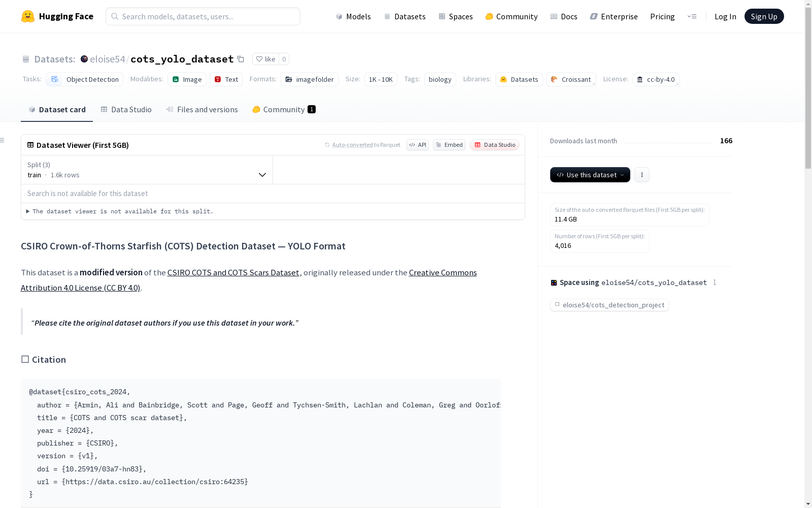The height and width of the screenshot is (508, 812).
Task: Click the doi line in the citation block
Action: click(92, 469)
